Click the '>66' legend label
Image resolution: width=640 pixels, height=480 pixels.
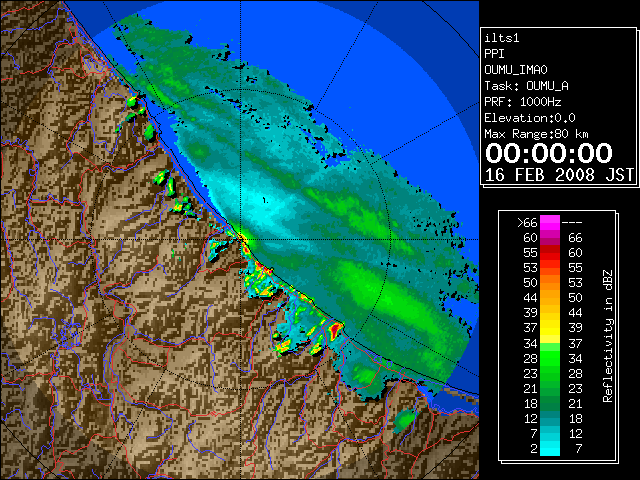(527, 223)
